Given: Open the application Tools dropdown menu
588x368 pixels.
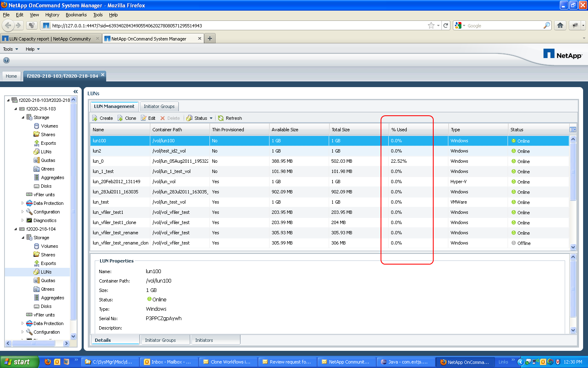Looking at the screenshot, I should point(11,49).
